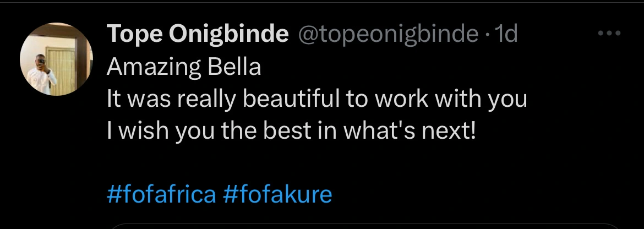Viewport: 644px width, 229px height.
Task: Open the Tope Onigbinde display name link
Action: [x=198, y=35]
